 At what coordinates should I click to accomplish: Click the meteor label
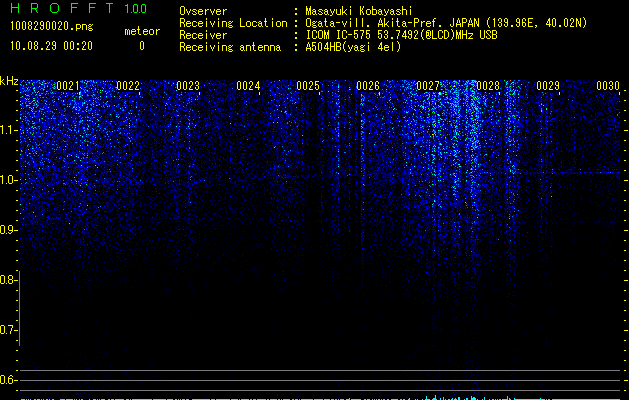(142, 31)
